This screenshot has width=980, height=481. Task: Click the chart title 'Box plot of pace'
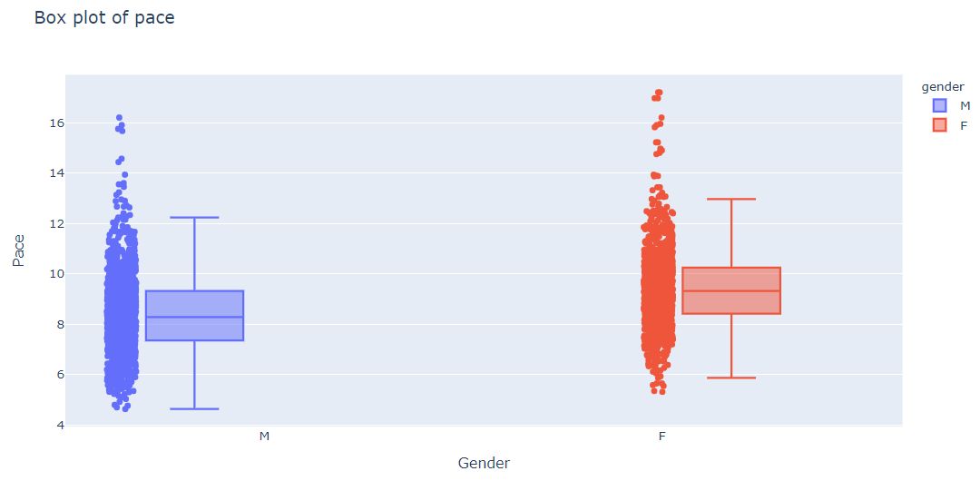[104, 17]
